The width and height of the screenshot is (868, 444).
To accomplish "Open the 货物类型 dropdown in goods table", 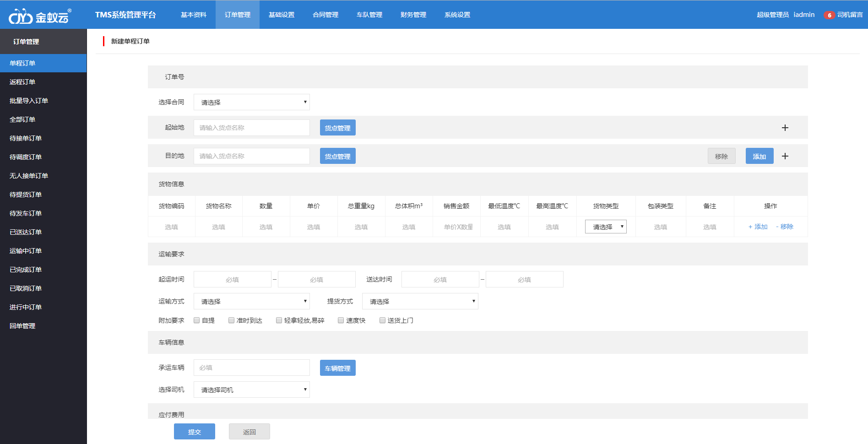I will point(606,227).
